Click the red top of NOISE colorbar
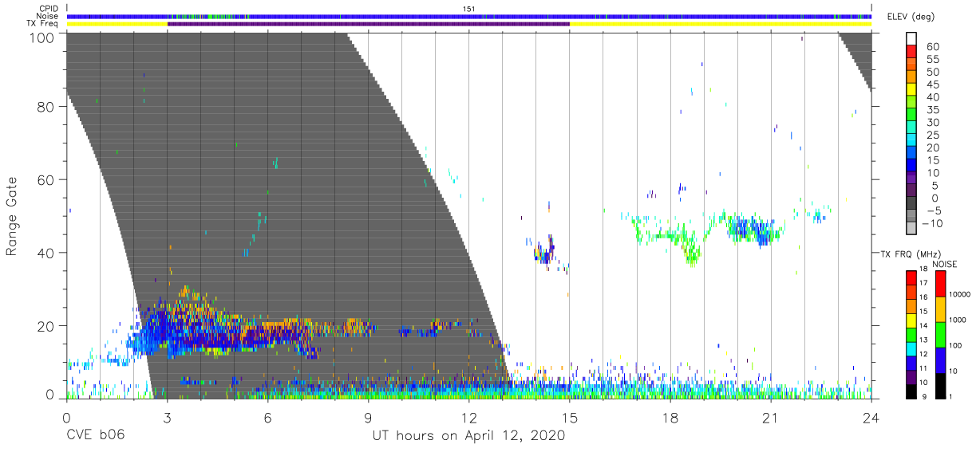This screenshot has height=452, width=980. 941,283
